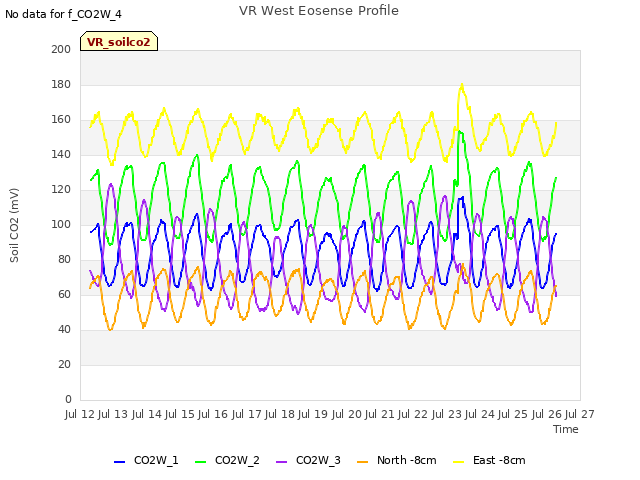Click the Jul 16 x-axis tick label
The image size is (640, 480).
click(213, 414)
